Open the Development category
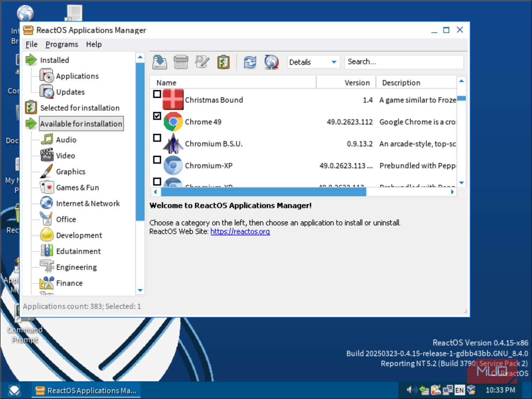 click(79, 235)
